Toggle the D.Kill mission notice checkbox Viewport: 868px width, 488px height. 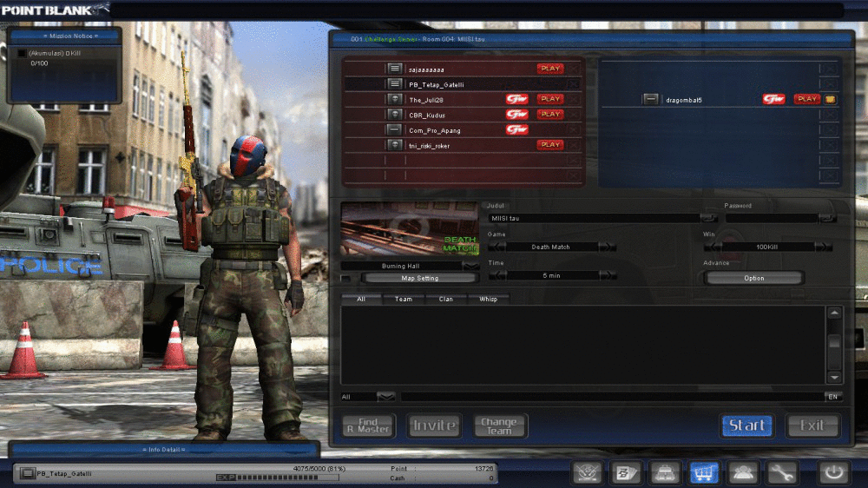coord(23,53)
